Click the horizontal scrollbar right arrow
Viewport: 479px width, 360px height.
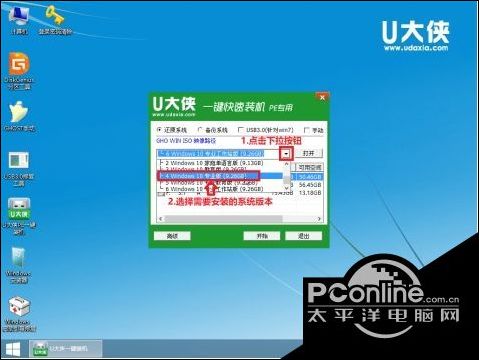click(x=319, y=219)
